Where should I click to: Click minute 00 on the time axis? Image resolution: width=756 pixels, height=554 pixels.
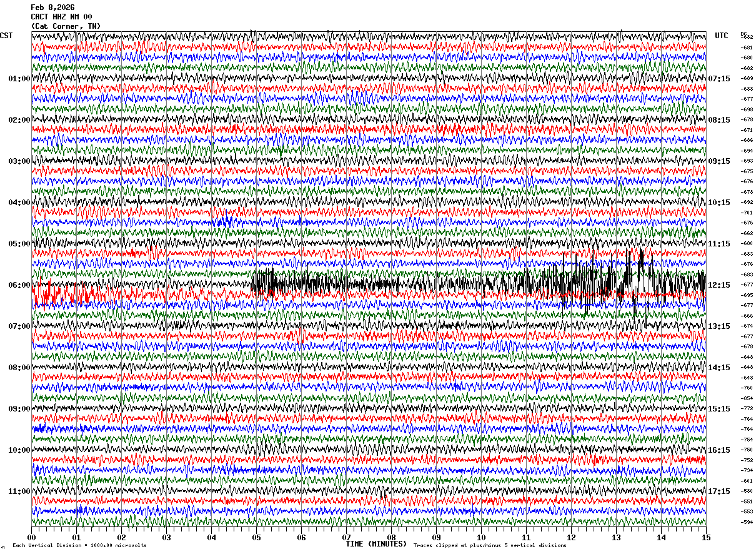[31, 537]
